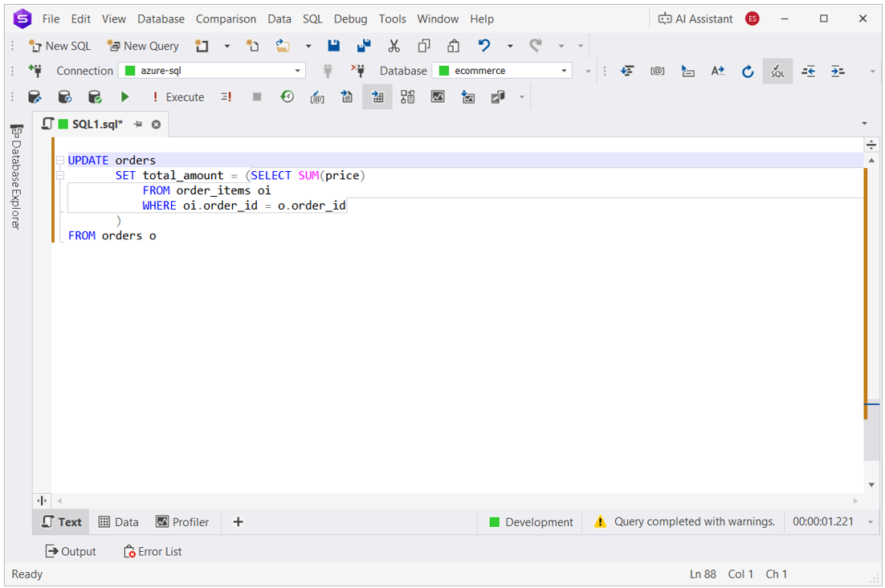Click the pivot/schema layout icon
The height and width of the screenshot is (588, 885).
coord(407,97)
